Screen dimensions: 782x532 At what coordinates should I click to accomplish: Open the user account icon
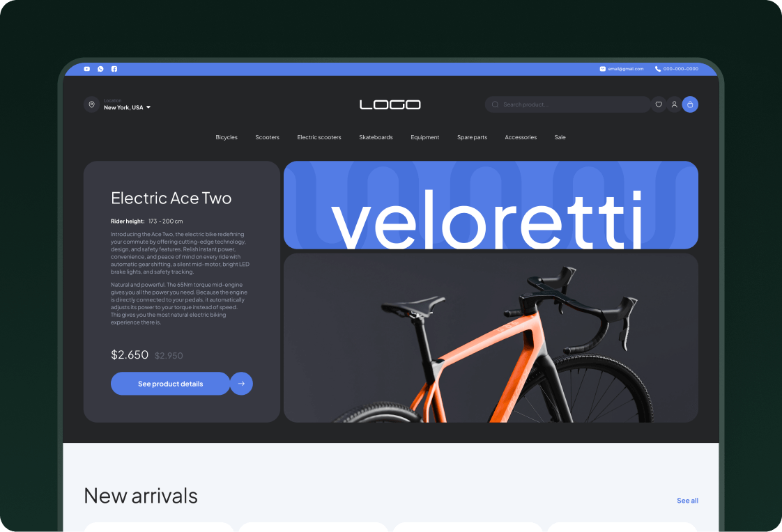(674, 104)
